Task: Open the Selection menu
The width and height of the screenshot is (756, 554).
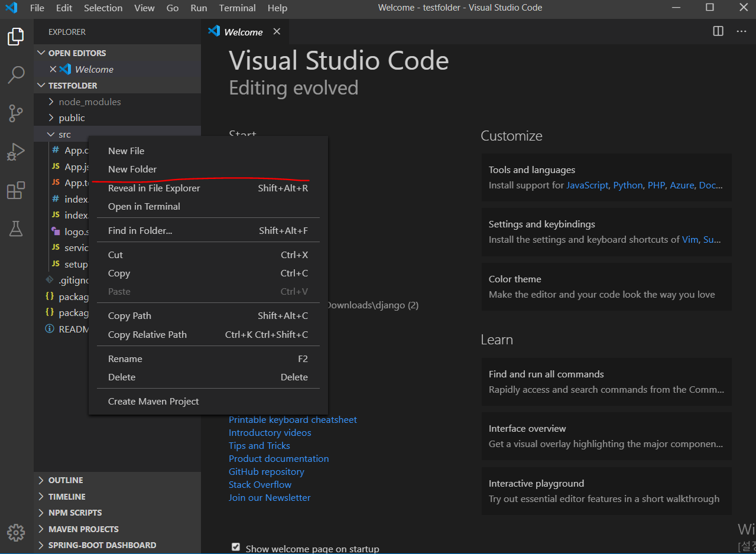Action: click(x=103, y=8)
